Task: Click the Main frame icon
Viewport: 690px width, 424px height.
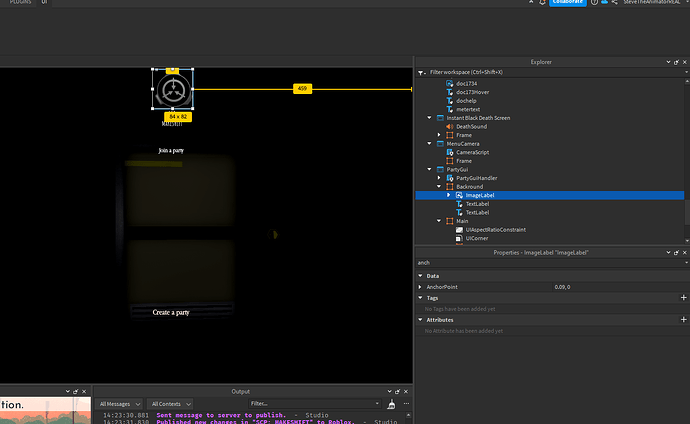Action: 450,221
